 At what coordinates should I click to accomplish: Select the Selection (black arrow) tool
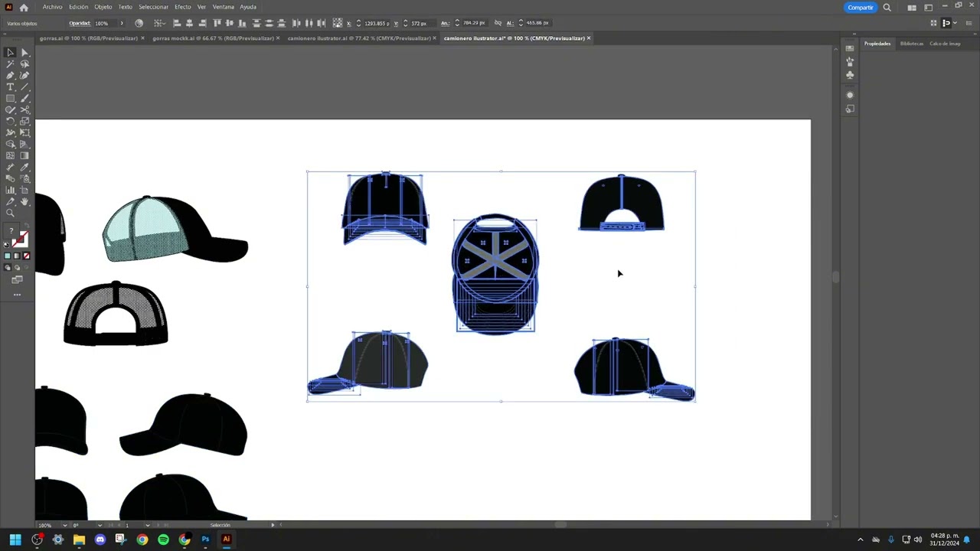click(x=10, y=53)
